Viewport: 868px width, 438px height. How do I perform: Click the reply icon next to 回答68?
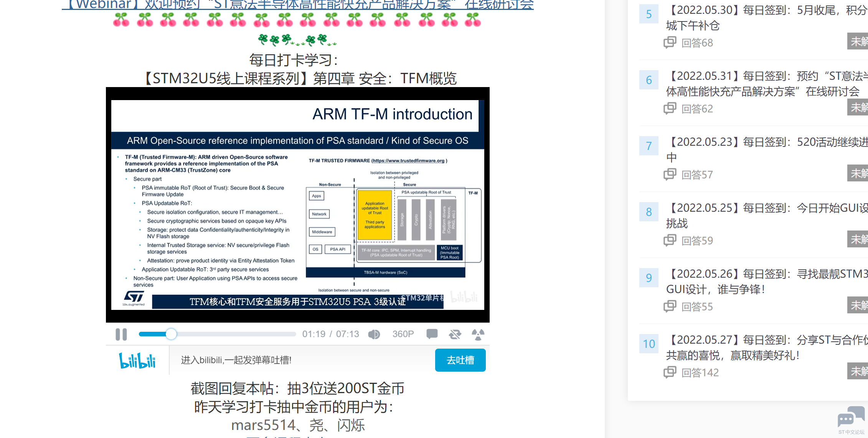pyautogui.click(x=670, y=42)
